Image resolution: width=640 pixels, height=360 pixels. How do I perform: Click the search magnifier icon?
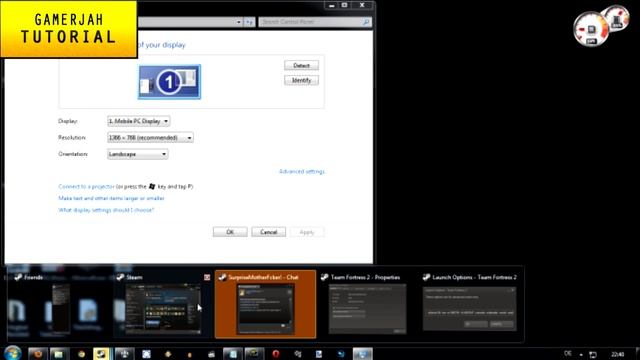(x=366, y=22)
